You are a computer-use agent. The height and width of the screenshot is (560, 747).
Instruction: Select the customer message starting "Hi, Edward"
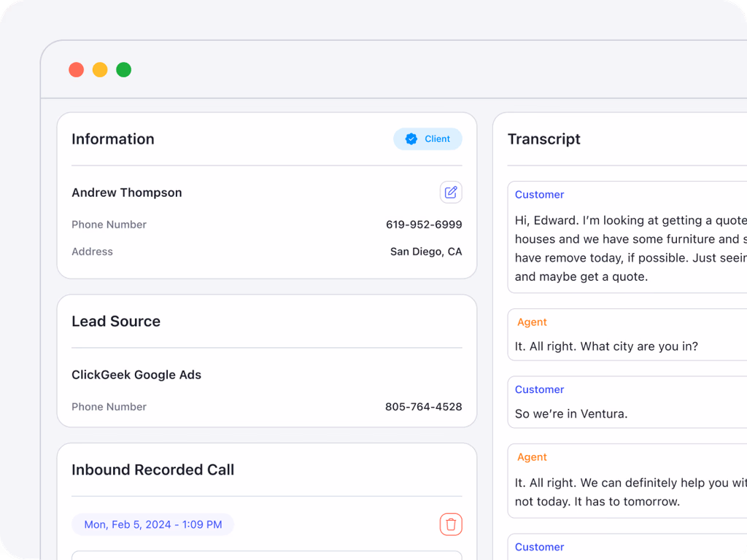(x=627, y=248)
